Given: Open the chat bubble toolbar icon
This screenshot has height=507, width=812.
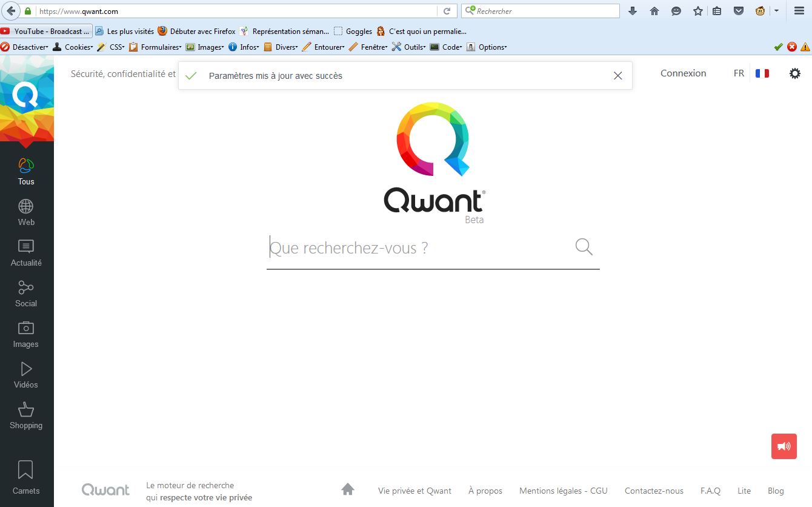Looking at the screenshot, I should coord(676,11).
